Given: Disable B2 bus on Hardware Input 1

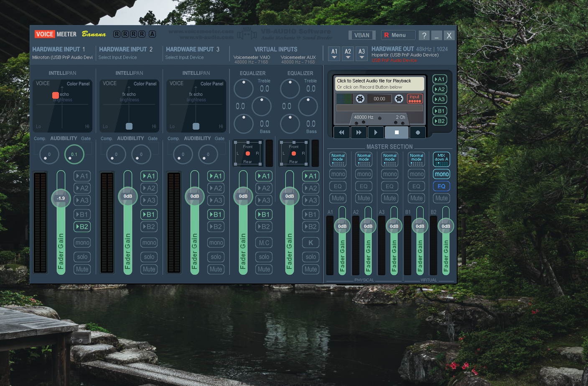Looking at the screenshot, I should point(82,227).
